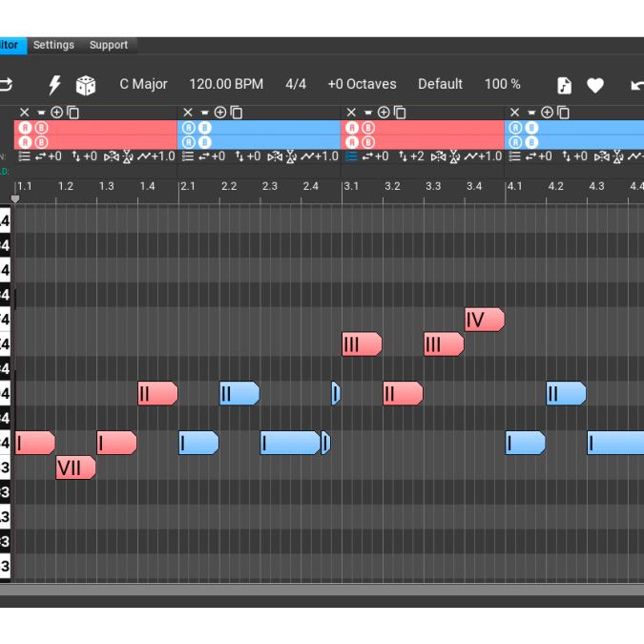Click the circled plus icon above bar 4
The height and width of the screenshot is (644, 644).
(x=547, y=113)
